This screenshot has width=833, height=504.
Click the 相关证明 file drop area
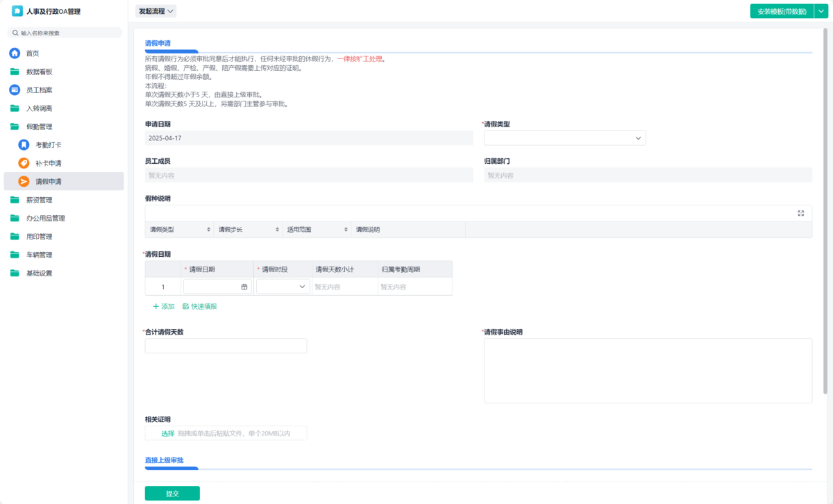point(226,434)
